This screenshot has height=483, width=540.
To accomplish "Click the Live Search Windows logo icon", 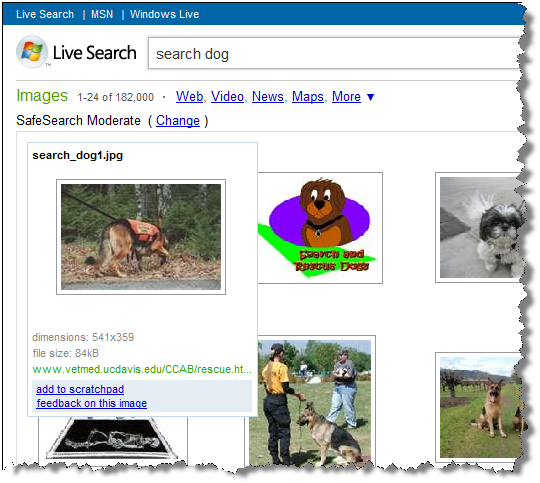I will (x=32, y=52).
